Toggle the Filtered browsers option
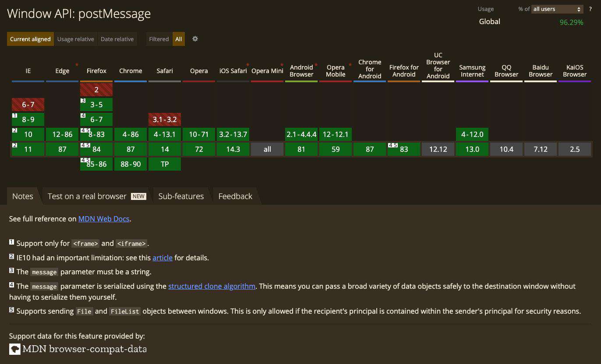The height and width of the screenshot is (364, 601). [x=159, y=39]
